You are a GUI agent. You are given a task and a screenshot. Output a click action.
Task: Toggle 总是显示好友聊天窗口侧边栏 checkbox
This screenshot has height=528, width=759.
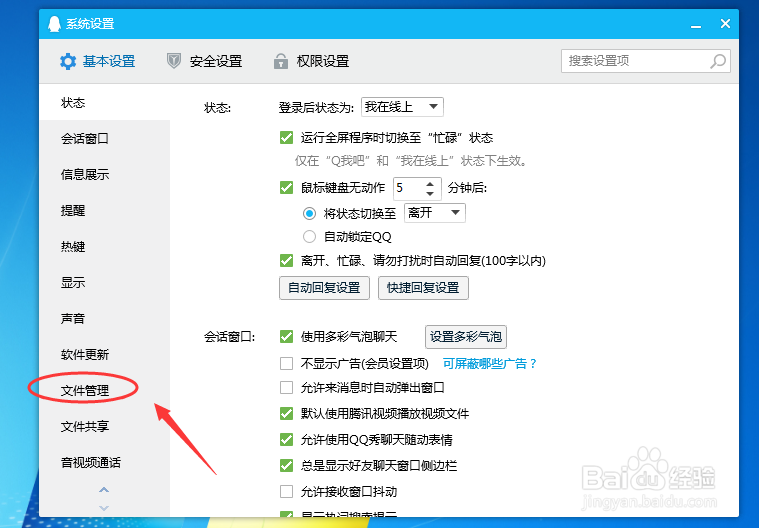click(287, 466)
